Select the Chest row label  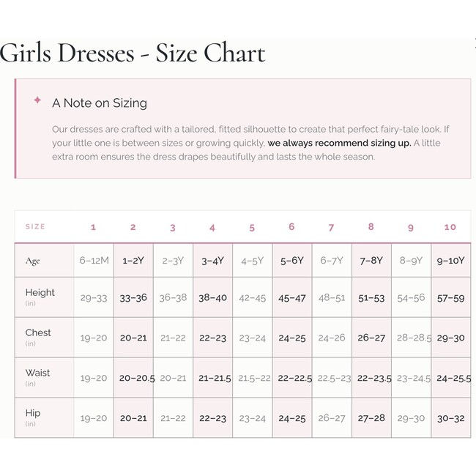(38, 332)
